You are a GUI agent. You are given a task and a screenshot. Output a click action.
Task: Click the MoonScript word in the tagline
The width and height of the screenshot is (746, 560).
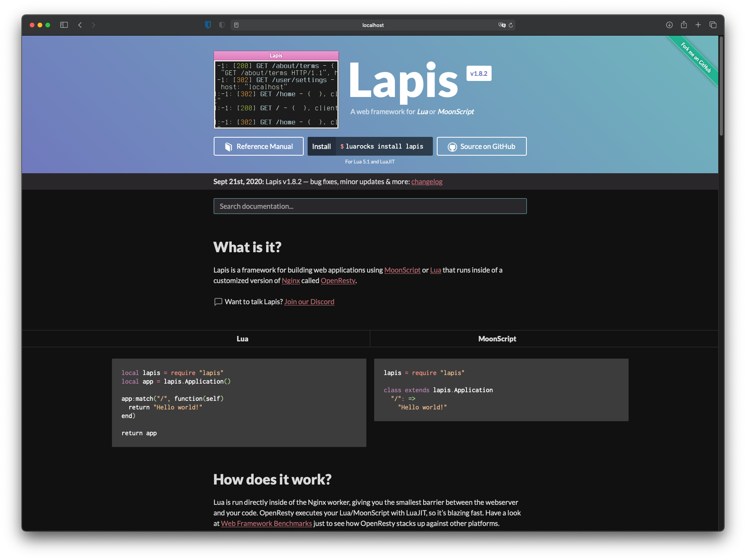456,112
